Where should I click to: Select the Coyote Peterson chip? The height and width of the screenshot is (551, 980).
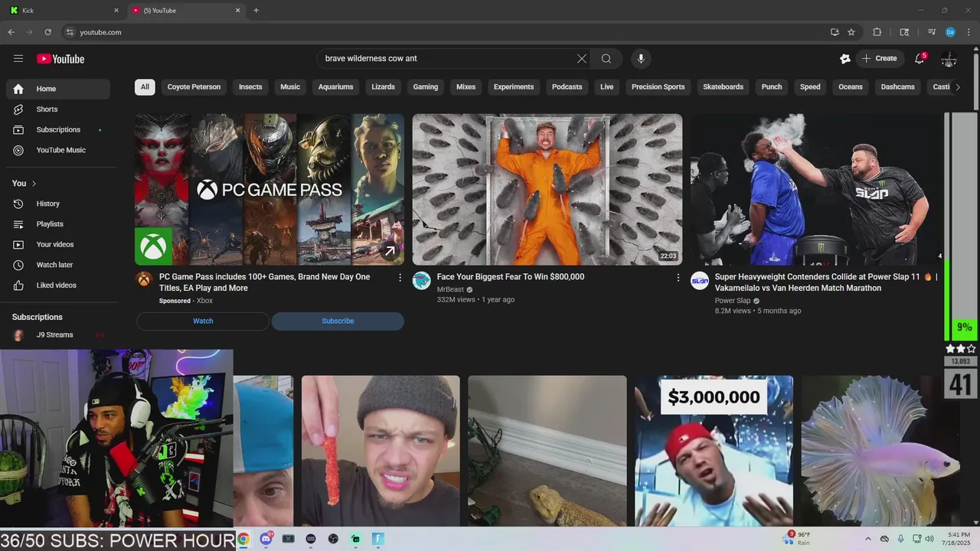[x=194, y=86]
